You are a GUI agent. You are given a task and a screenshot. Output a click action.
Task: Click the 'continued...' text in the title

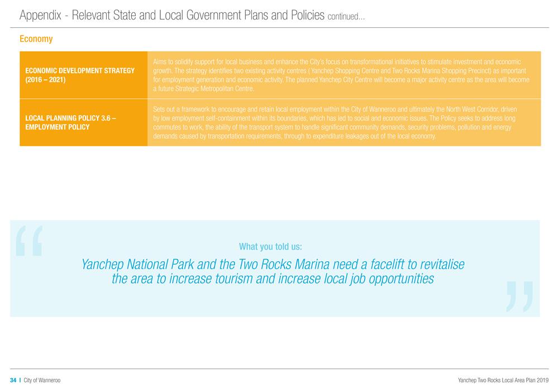tap(346, 17)
